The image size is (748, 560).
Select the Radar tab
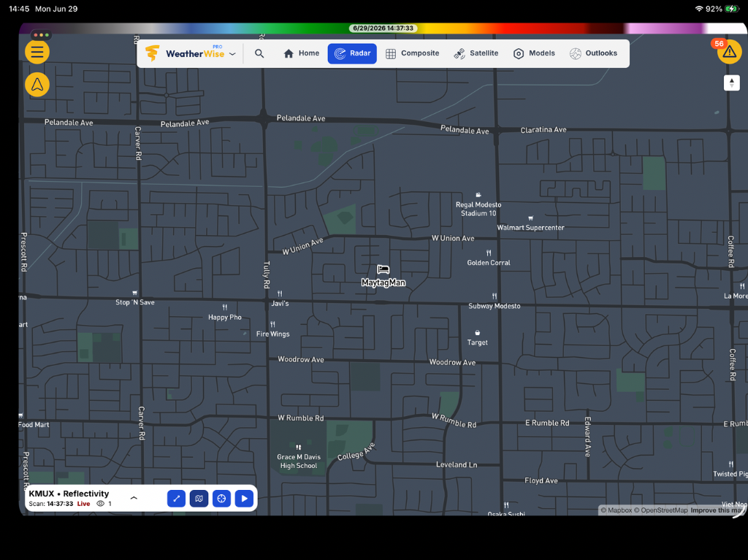[352, 53]
